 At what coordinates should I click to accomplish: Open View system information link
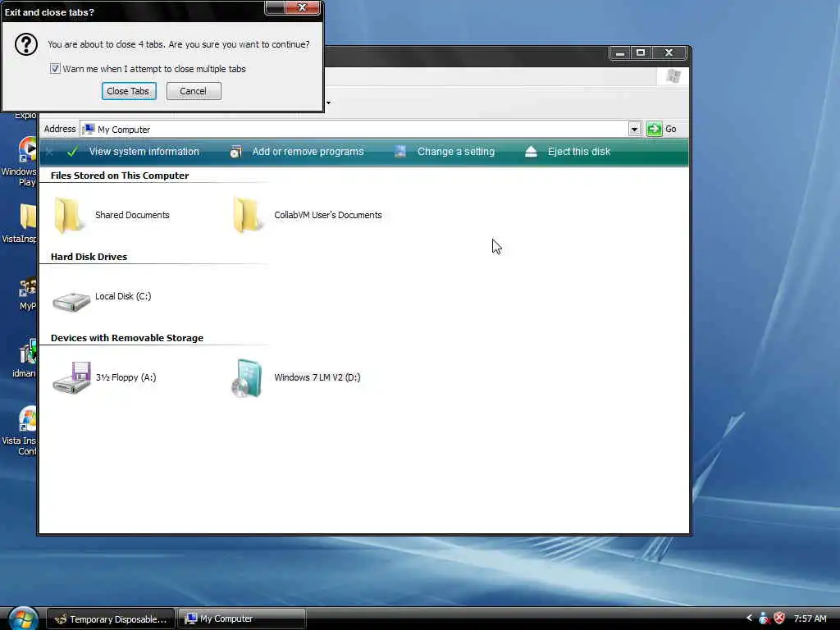tap(144, 152)
